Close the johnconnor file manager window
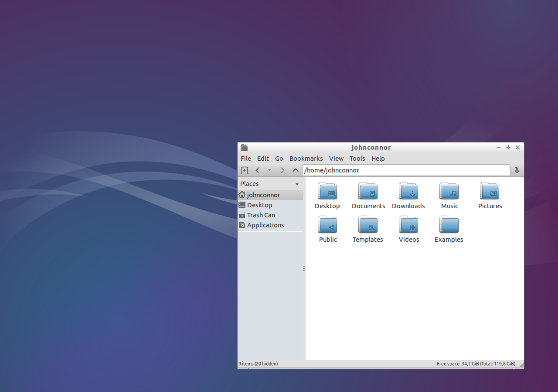The height and width of the screenshot is (392, 558). pos(517,148)
